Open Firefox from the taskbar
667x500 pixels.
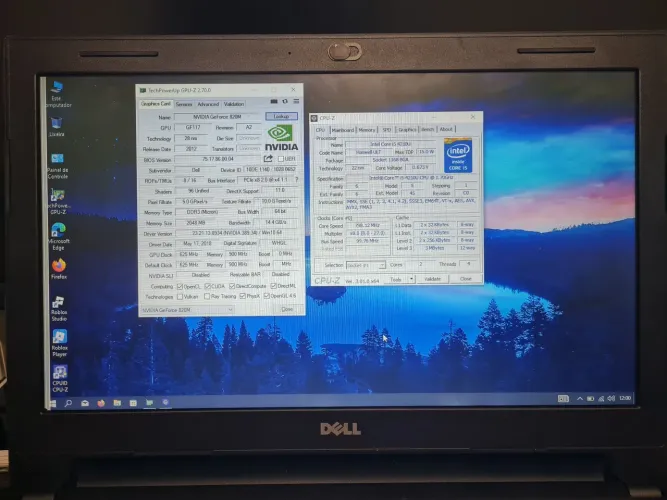pos(101,403)
